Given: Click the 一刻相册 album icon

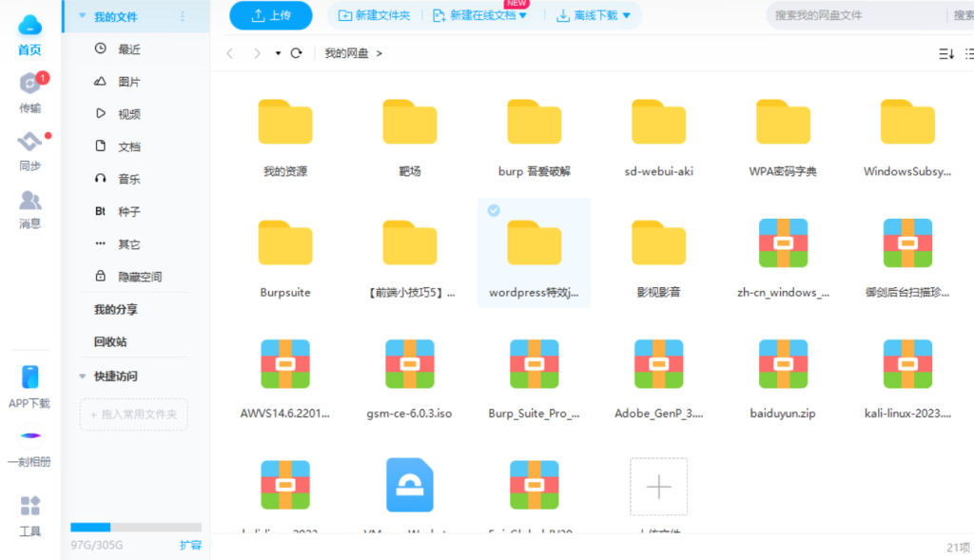Looking at the screenshot, I should (x=29, y=437).
